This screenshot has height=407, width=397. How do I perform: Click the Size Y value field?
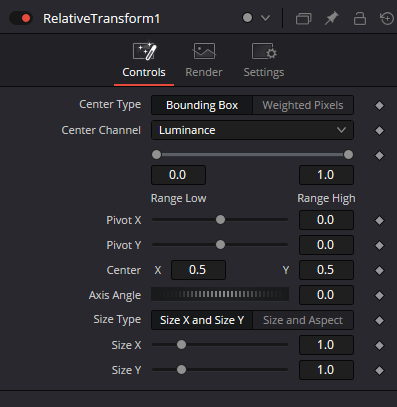[326, 370]
